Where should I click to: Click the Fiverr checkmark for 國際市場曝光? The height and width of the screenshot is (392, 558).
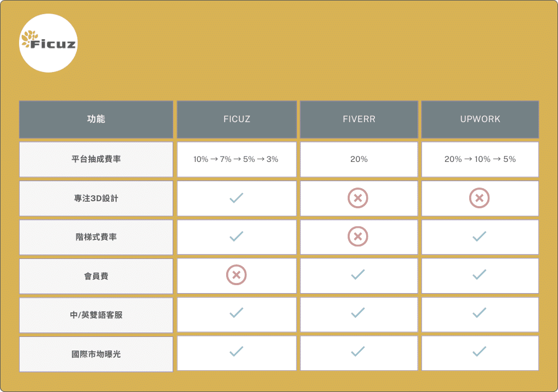tap(358, 352)
